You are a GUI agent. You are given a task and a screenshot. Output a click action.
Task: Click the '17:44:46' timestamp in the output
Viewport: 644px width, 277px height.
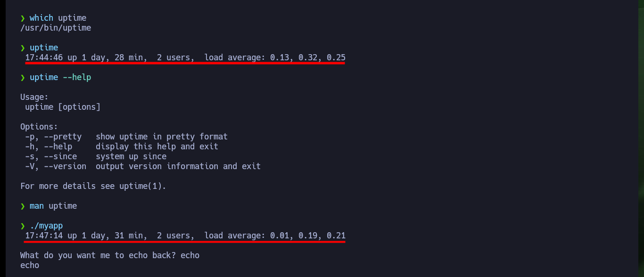pyautogui.click(x=44, y=57)
